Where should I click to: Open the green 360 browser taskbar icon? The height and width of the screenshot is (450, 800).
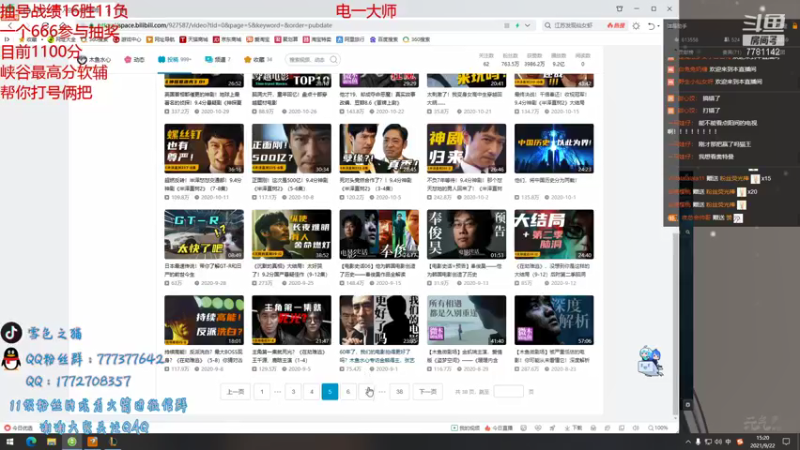coord(72,442)
